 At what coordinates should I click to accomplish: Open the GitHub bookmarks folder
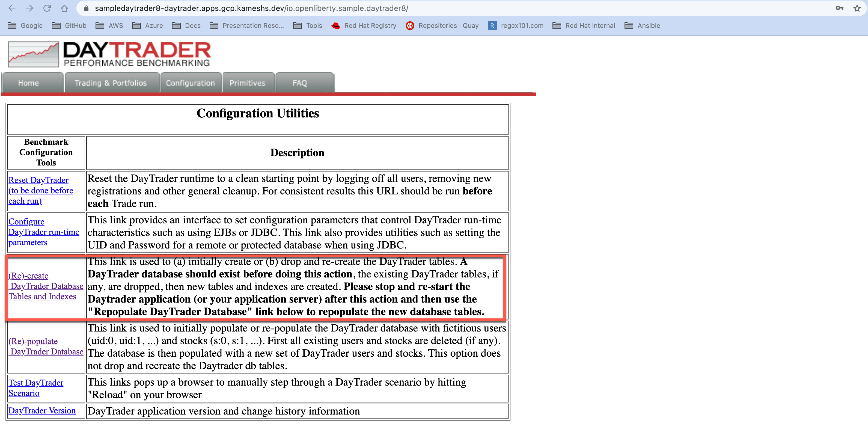[69, 26]
